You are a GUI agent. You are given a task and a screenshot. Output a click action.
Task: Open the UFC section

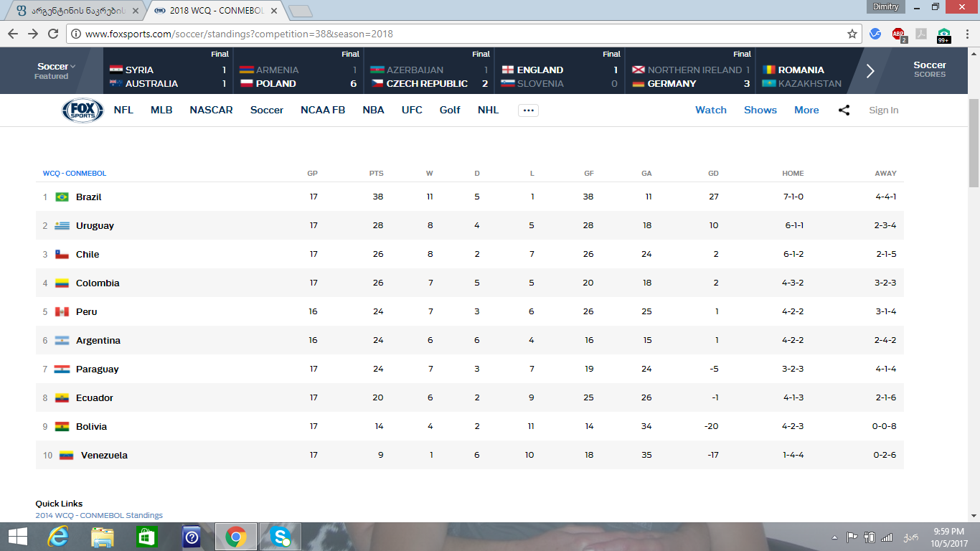click(412, 110)
